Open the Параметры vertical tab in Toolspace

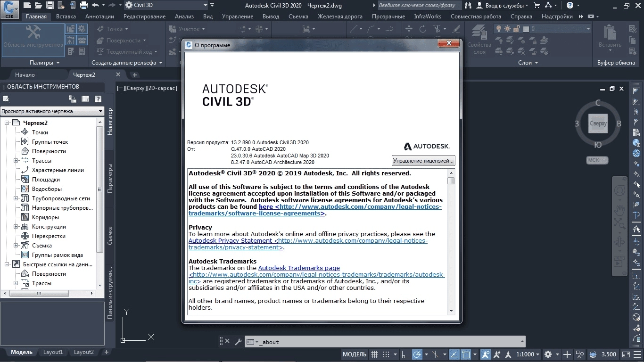point(109,178)
